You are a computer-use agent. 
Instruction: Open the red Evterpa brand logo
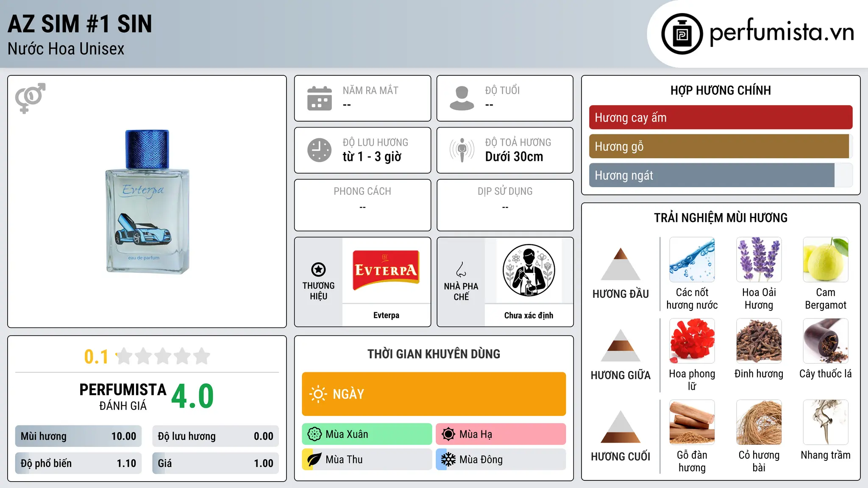pyautogui.click(x=386, y=270)
